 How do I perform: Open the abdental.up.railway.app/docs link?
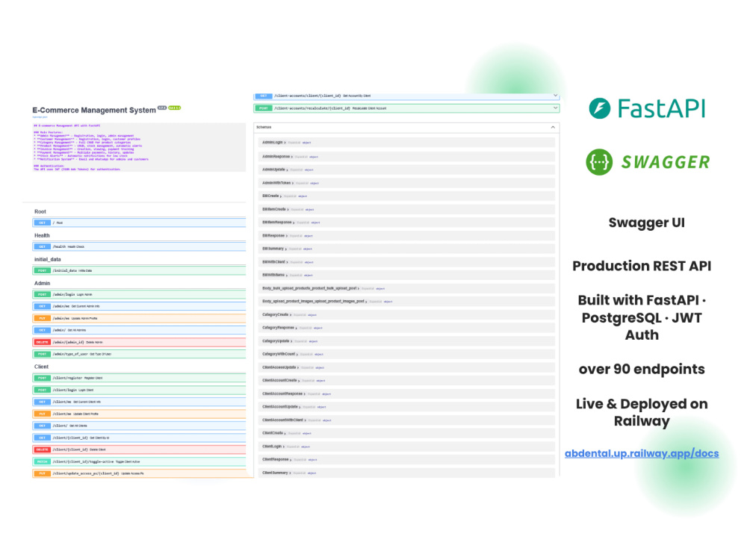pos(642,453)
